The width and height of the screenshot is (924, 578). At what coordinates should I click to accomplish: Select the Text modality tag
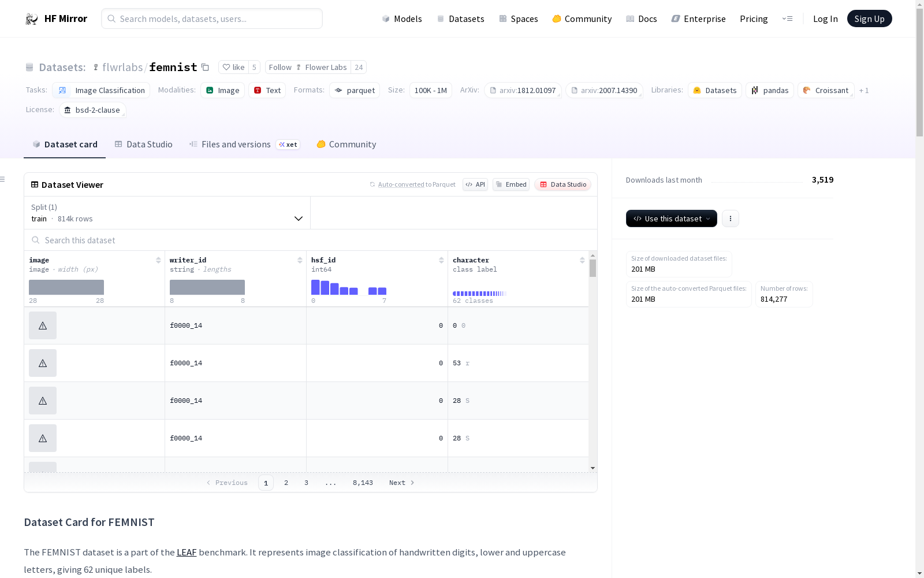tap(267, 90)
